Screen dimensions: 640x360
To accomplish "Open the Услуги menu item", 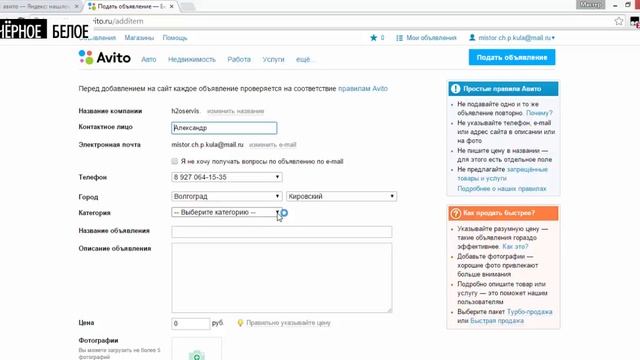I will click(273, 60).
